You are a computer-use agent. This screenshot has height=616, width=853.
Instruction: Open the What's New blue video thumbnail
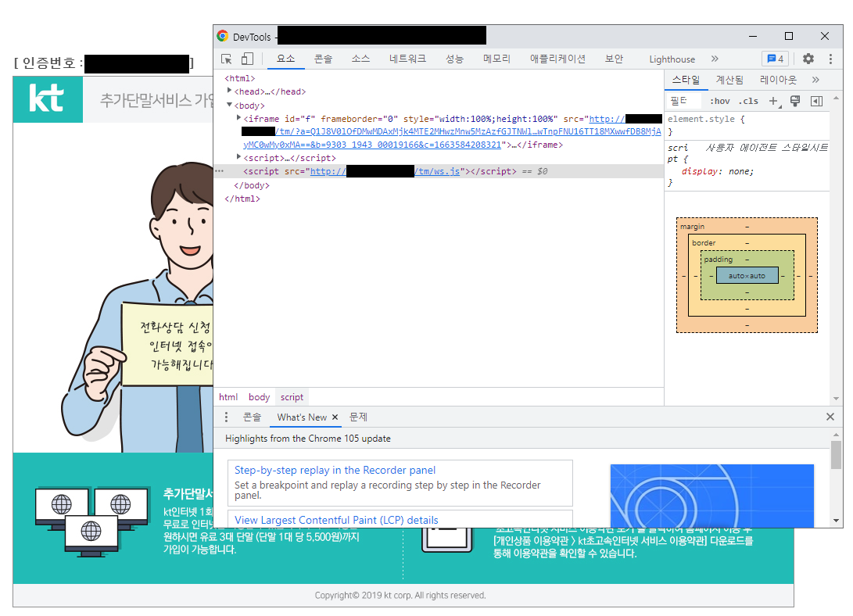(x=711, y=496)
